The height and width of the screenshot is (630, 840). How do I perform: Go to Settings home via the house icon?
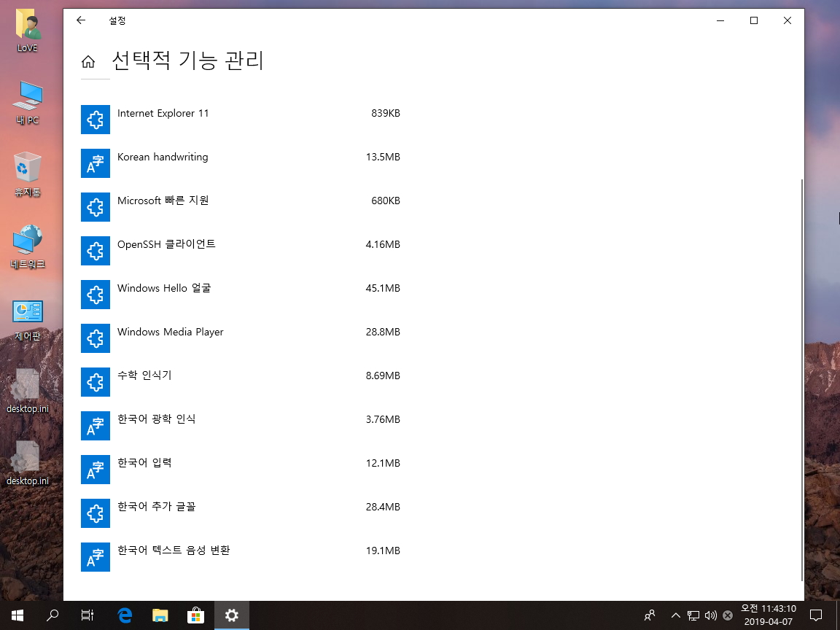(x=88, y=61)
